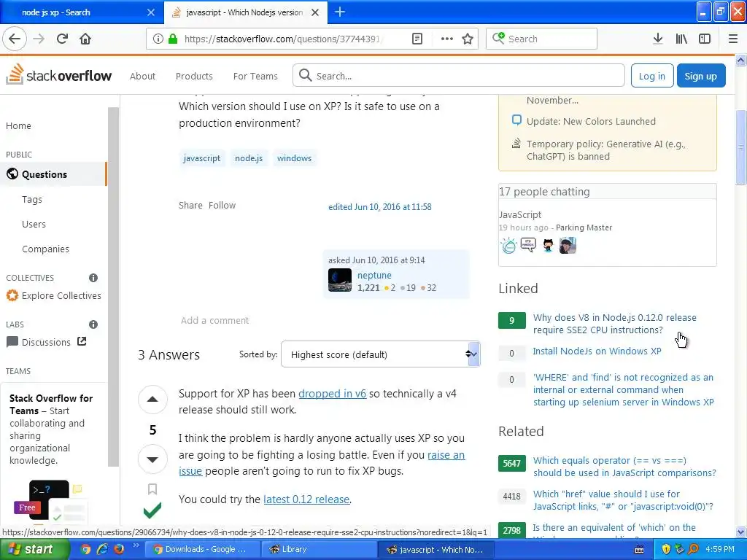Image resolution: width=747 pixels, height=560 pixels.
Task: Click Collectives info icon
Action: tap(93, 278)
